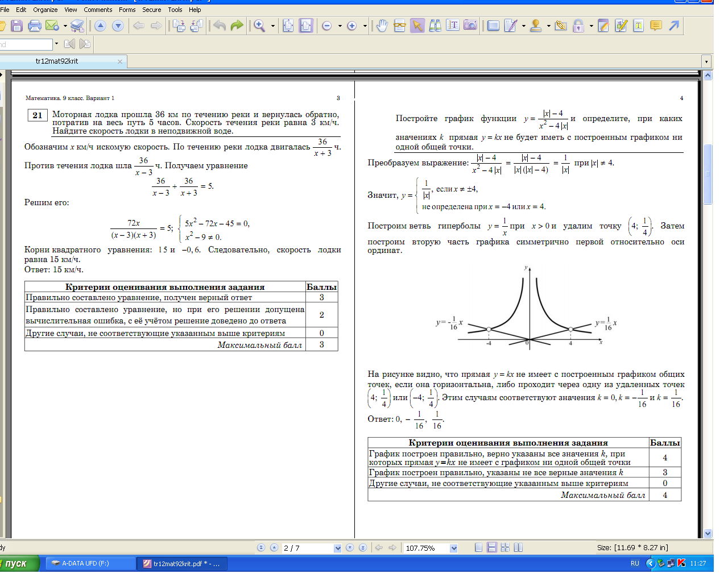728x582 pixels.
Task: Select the Text Select tool
Action: 453,26
